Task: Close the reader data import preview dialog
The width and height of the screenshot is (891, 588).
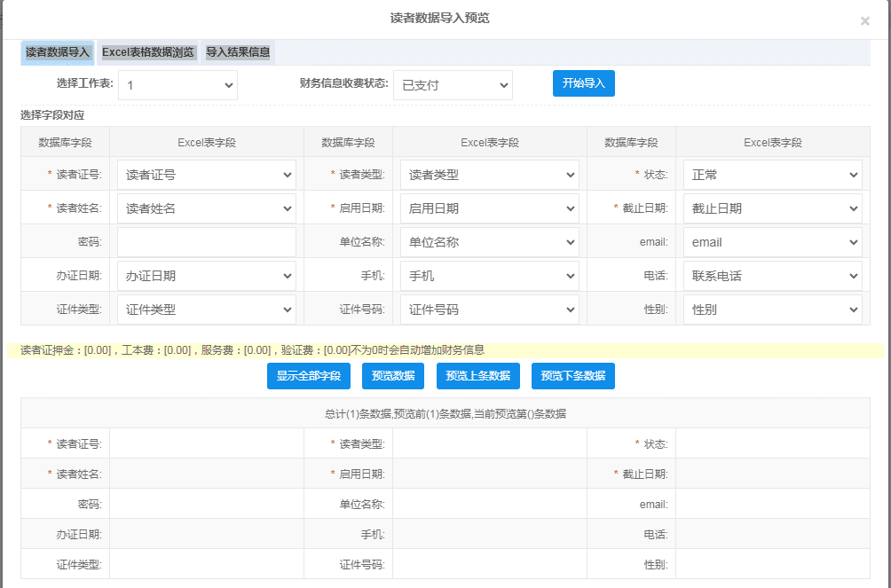Action: pos(864,21)
